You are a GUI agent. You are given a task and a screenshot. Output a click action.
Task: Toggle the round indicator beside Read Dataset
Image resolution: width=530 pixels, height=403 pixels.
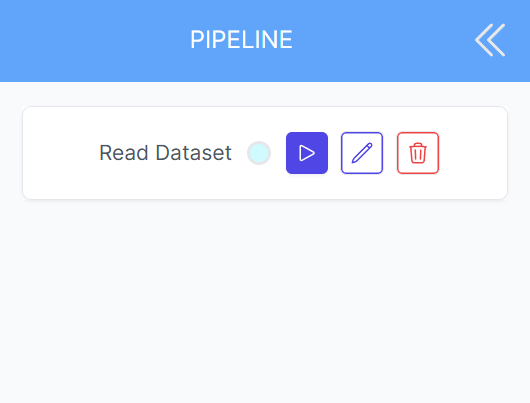pos(259,153)
